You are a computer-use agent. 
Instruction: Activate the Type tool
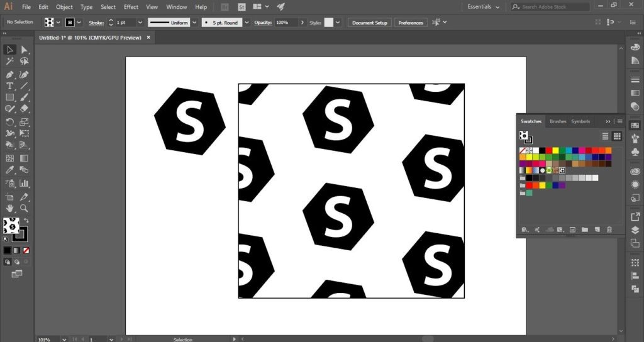[x=9, y=85]
